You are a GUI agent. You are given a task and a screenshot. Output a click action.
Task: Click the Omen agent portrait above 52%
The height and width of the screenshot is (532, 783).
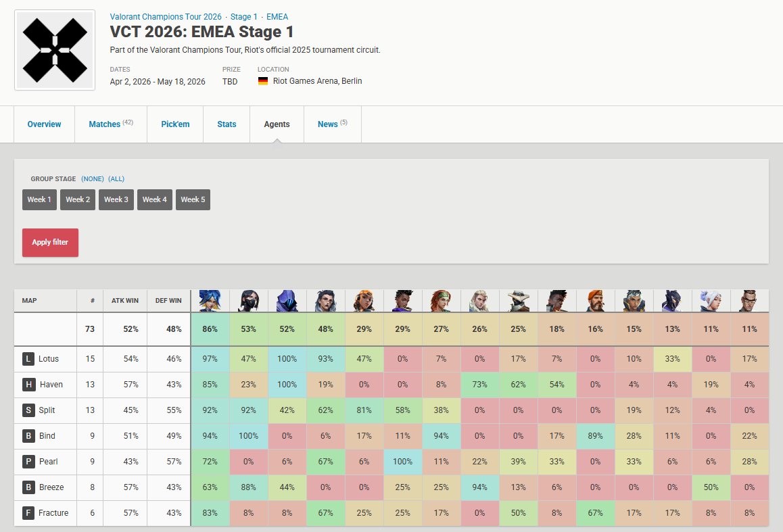point(287,301)
